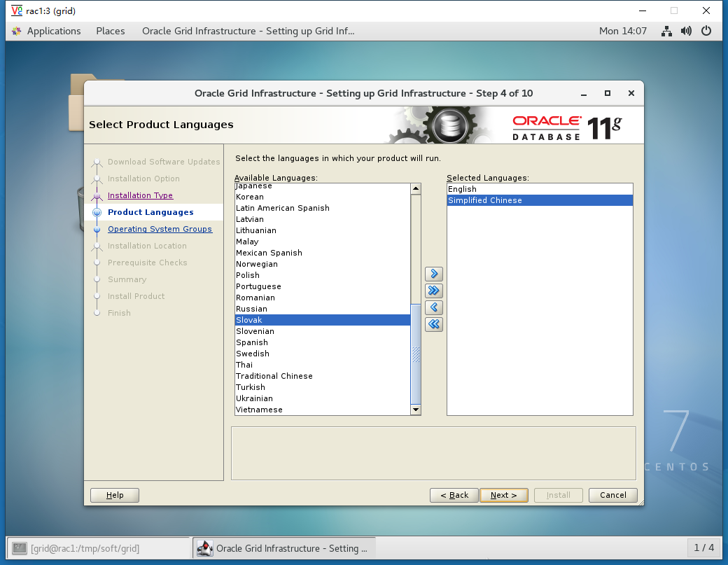Click the Help button
Image resolution: width=728 pixels, height=565 pixels.
click(x=115, y=496)
